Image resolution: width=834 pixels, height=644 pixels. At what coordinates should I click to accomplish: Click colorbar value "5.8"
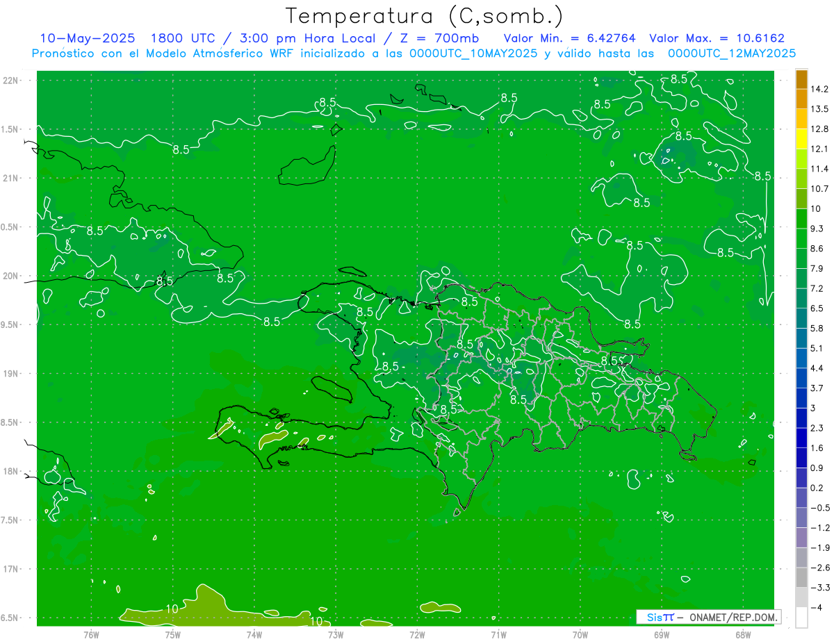(x=817, y=329)
